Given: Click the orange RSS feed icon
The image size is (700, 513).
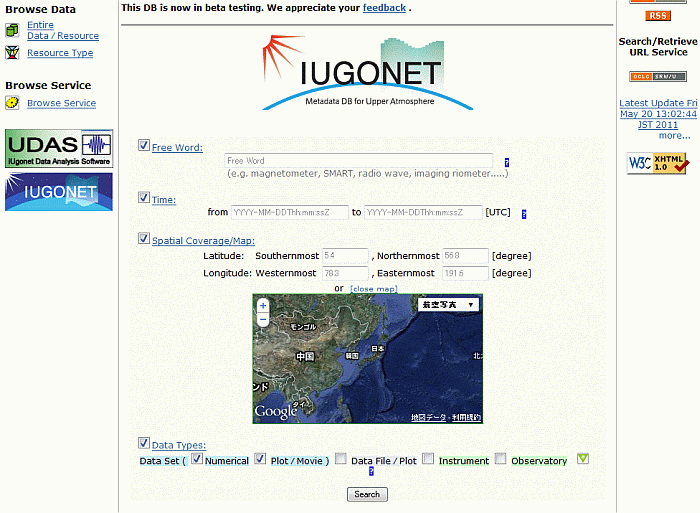Looking at the screenshot, I should (658, 16).
